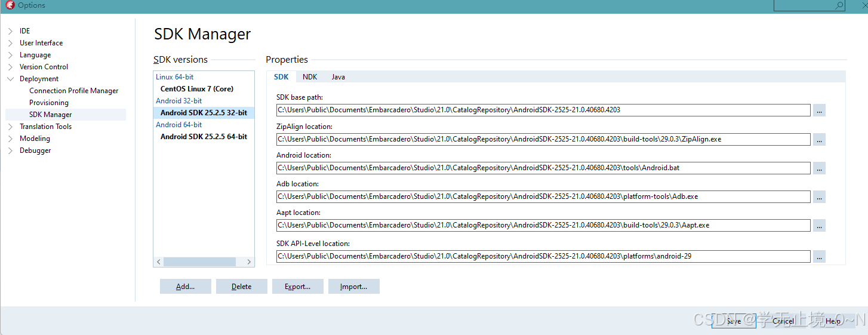Screen dimensions: 868x335
Task: Click the Import... button
Action: coord(354,287)
